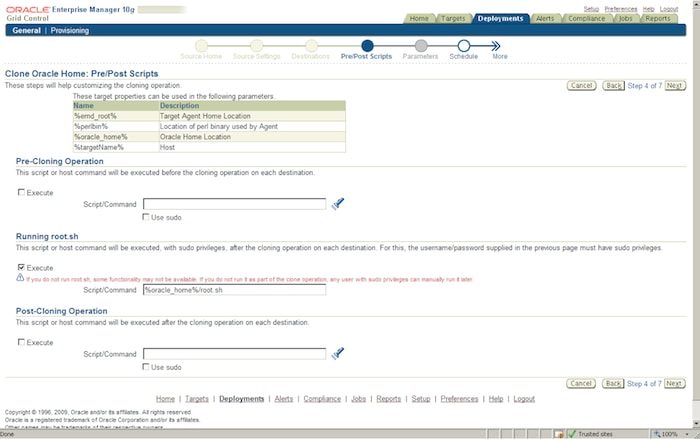
Task: Click the footer Targets link
Action: 197,399
